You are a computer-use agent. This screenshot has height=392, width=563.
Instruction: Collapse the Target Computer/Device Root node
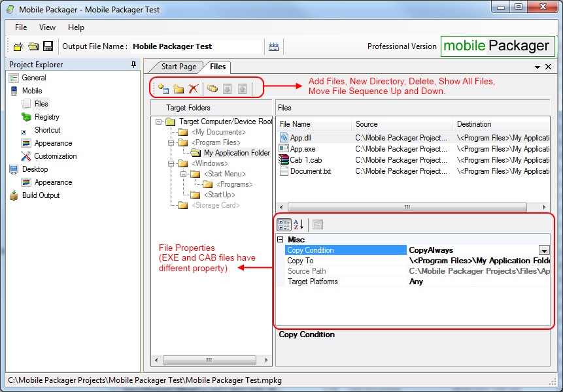[x=158, y=122]
